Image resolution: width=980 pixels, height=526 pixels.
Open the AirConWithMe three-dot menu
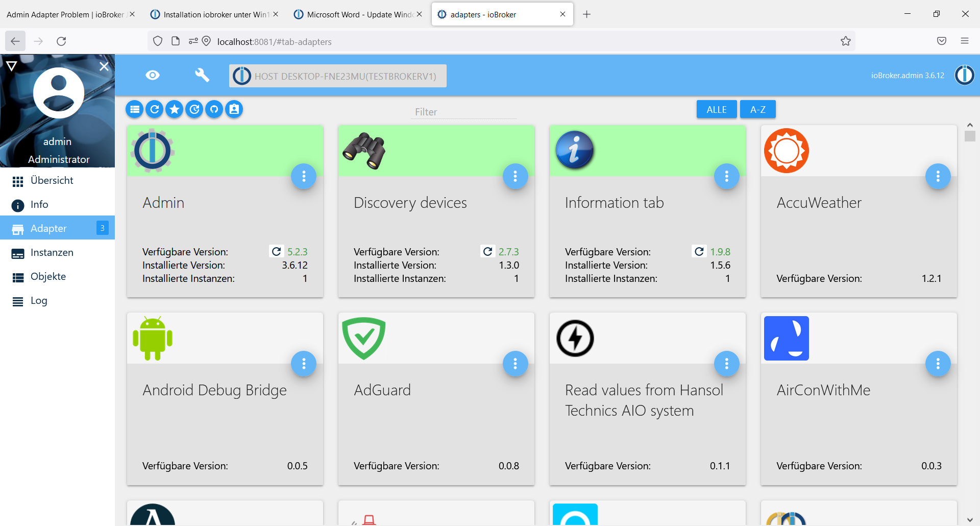pos(938,364)
